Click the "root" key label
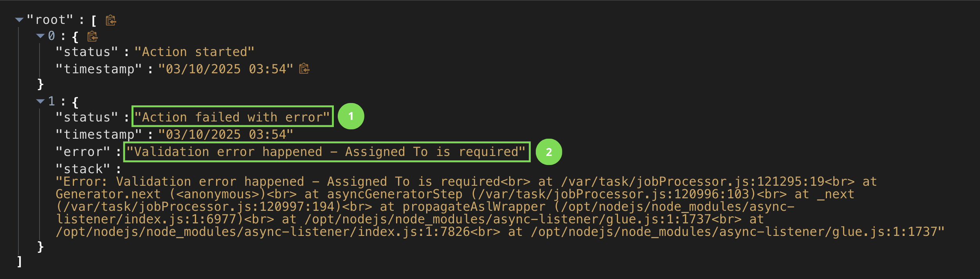The height and width of the screenshot is (279, 980). 50,20
